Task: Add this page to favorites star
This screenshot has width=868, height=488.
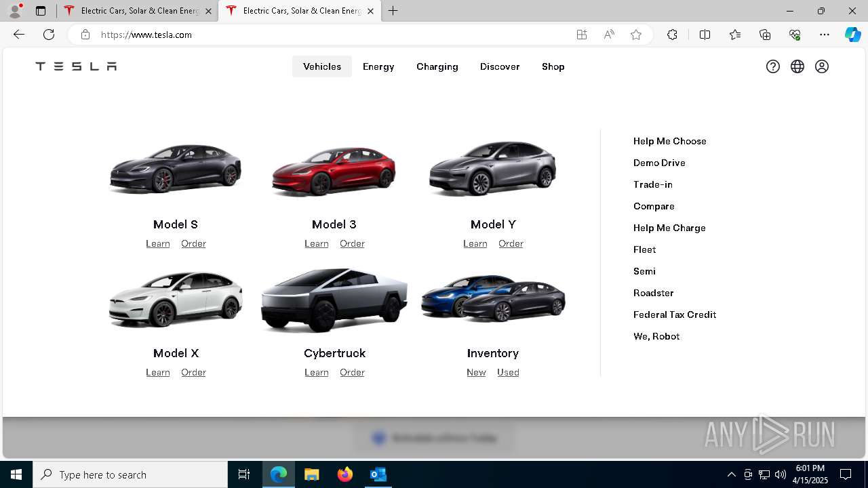Action: pyautogui.click(x=636, y=35)
